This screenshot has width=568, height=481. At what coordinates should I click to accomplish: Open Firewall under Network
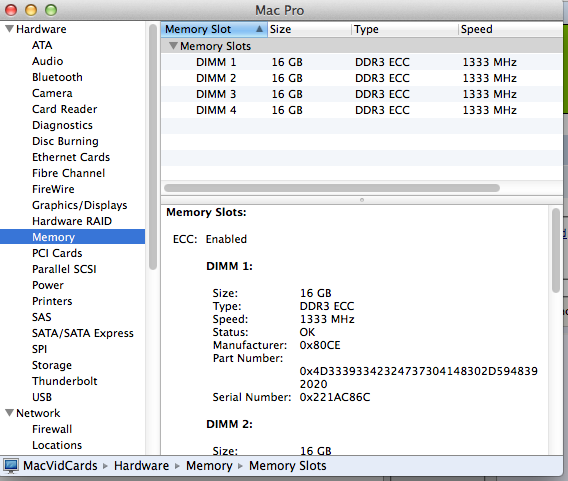[52, 429]
